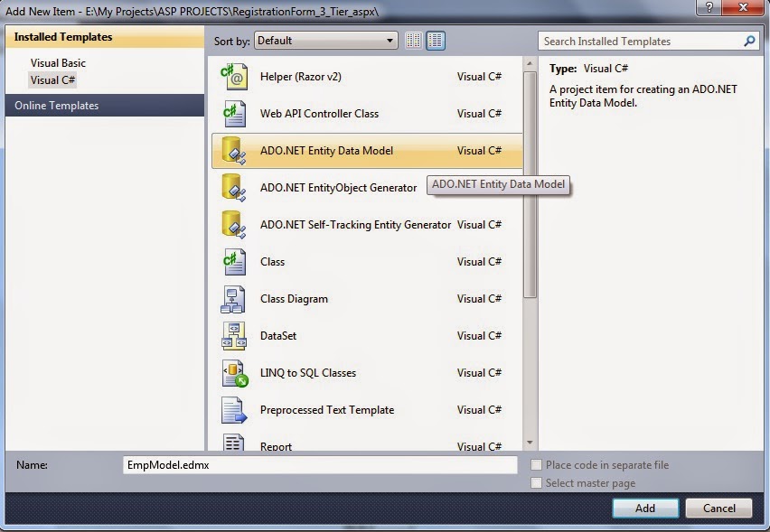Click the template list scrollbar thumb
The image size is (770, 532).
[x=530, y=184]
